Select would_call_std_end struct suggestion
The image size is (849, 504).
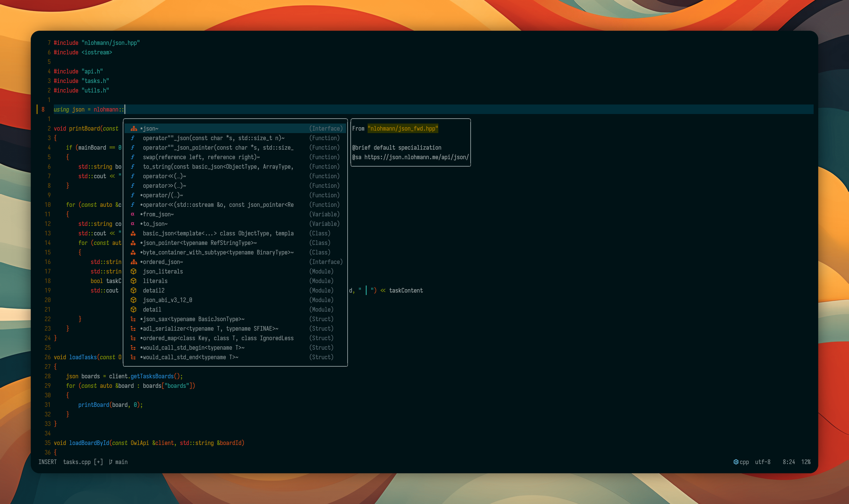[x=190, y=357]
